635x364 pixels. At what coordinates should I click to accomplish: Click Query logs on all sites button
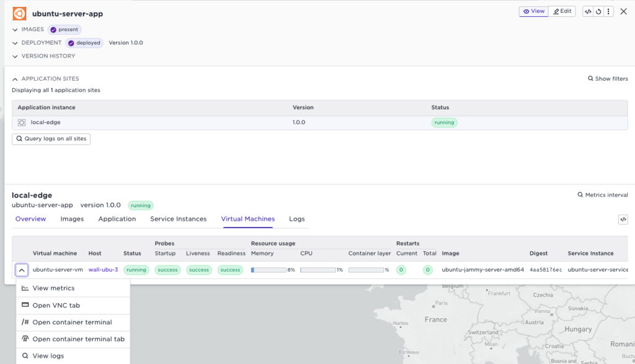coord(51,139)
